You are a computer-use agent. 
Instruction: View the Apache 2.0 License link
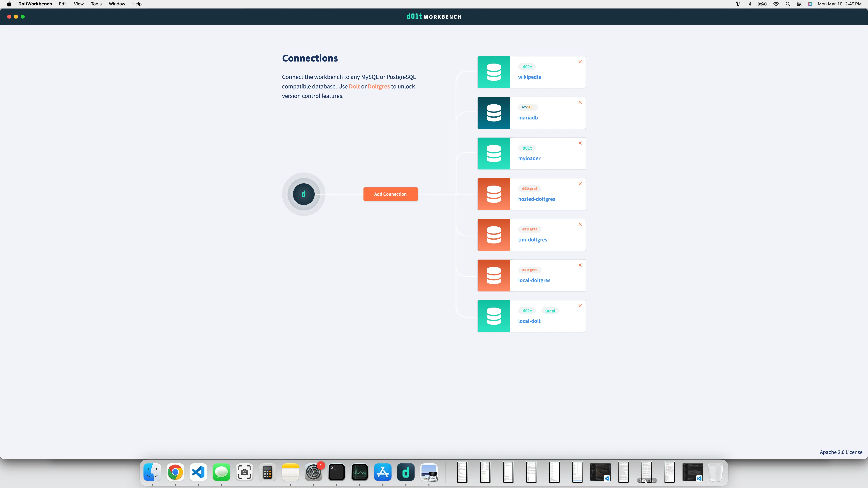(x=841, y=452)
